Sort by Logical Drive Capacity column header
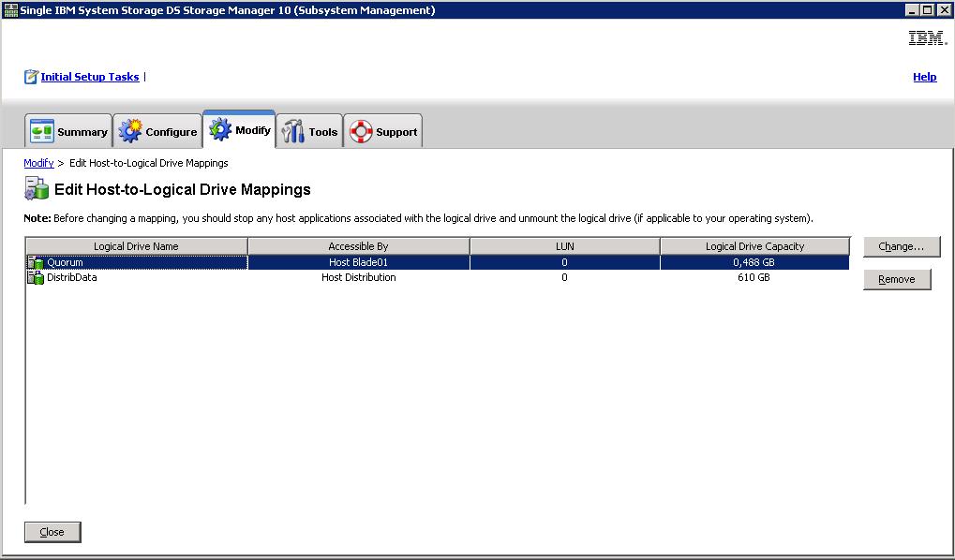Screen dimensions: 955x560 click(754, 246)
